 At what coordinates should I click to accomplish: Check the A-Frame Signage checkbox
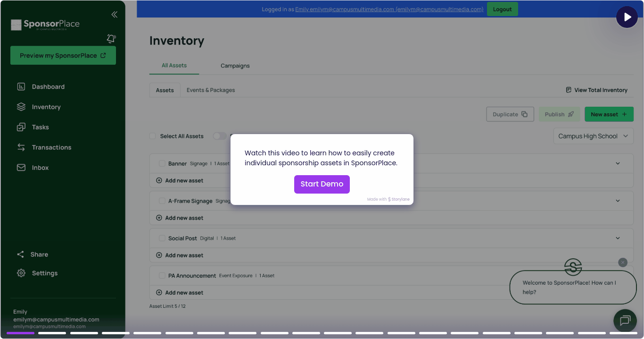(x=162, y=201)
